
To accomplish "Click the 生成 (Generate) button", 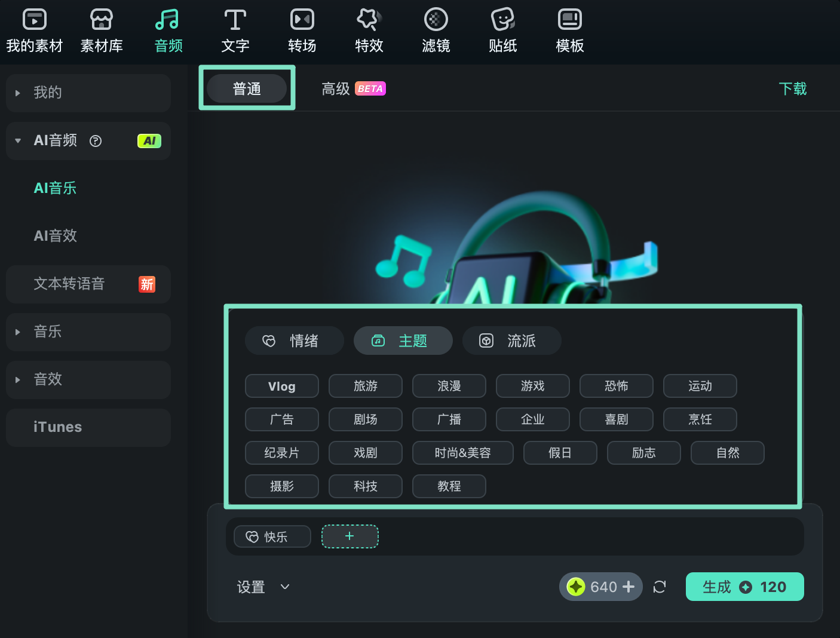I will 744,587.
